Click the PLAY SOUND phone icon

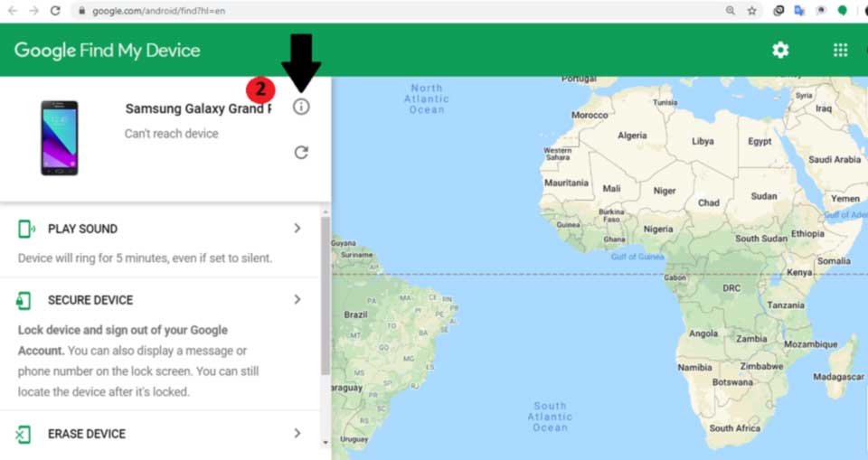point(26,229)
